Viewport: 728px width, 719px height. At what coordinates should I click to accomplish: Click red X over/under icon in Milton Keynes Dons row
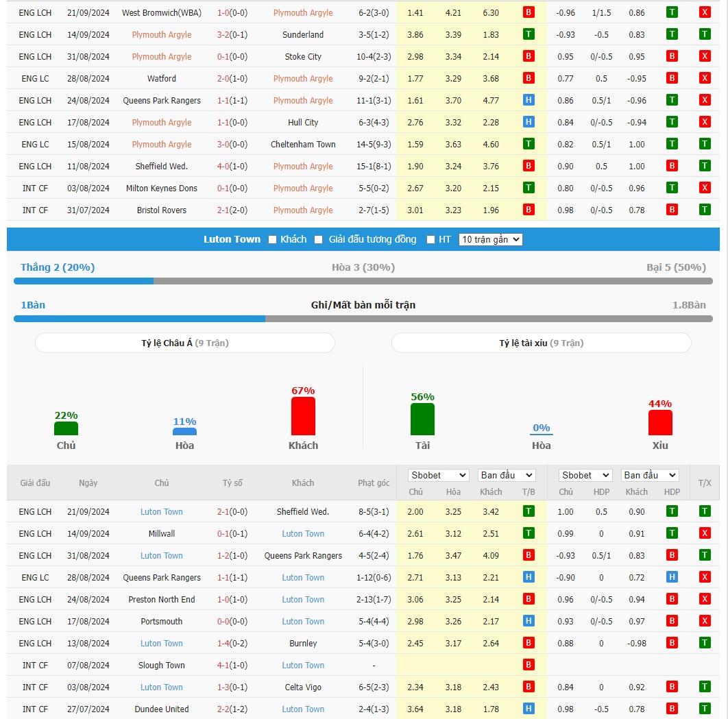click(705, 188)
